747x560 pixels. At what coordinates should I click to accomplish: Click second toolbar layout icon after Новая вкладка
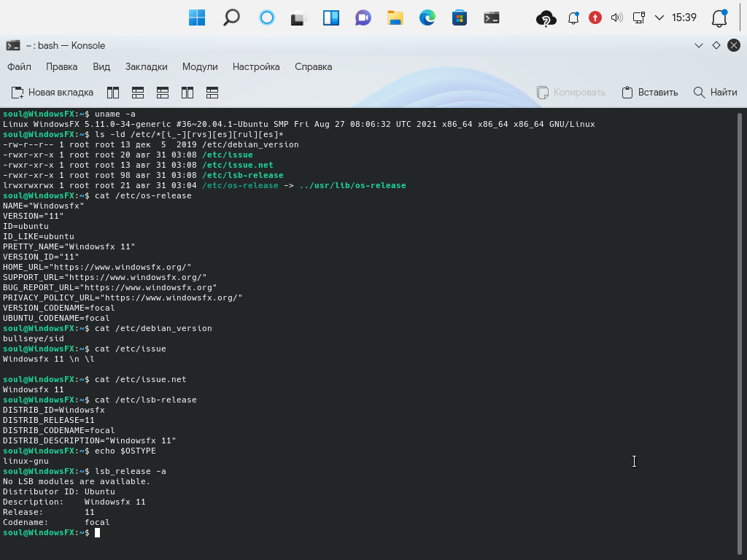138,93
